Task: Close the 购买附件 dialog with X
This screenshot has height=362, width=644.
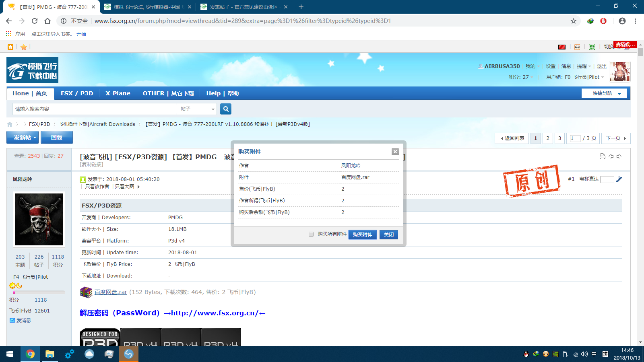Action: click(395, 152)
